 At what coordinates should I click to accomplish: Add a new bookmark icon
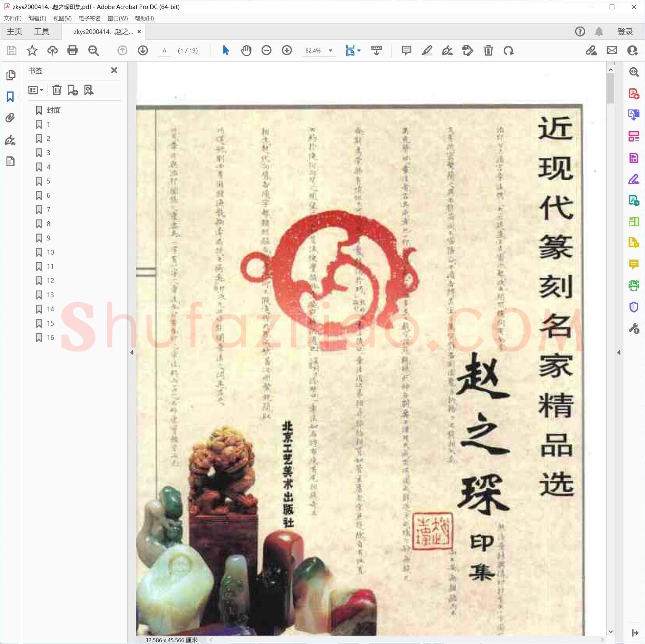point(73,90)
